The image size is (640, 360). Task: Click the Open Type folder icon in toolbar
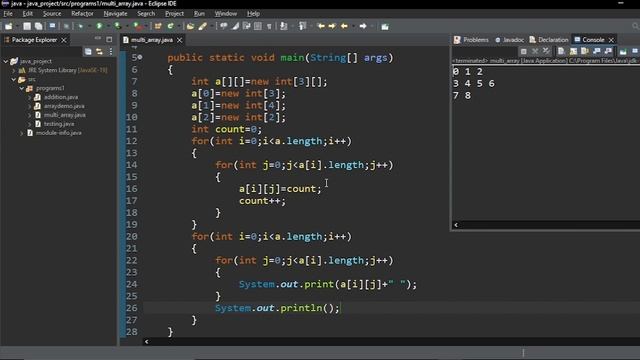(x=190, y=26)
